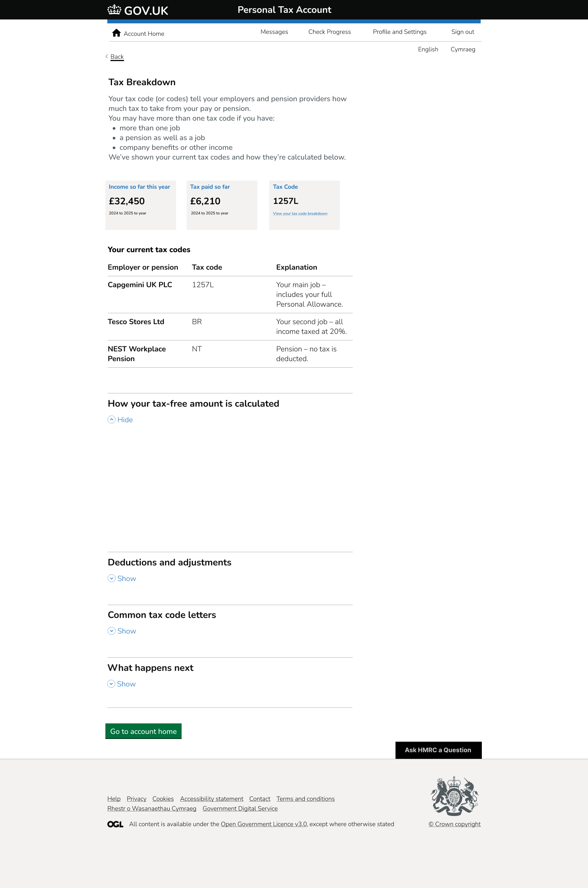
Task: Open the Cookies footer link
Action: point(163,799)
